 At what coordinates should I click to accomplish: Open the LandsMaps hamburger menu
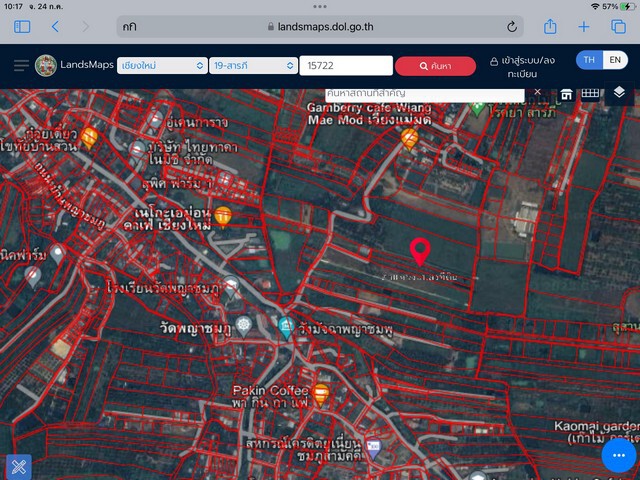(21, 65)
